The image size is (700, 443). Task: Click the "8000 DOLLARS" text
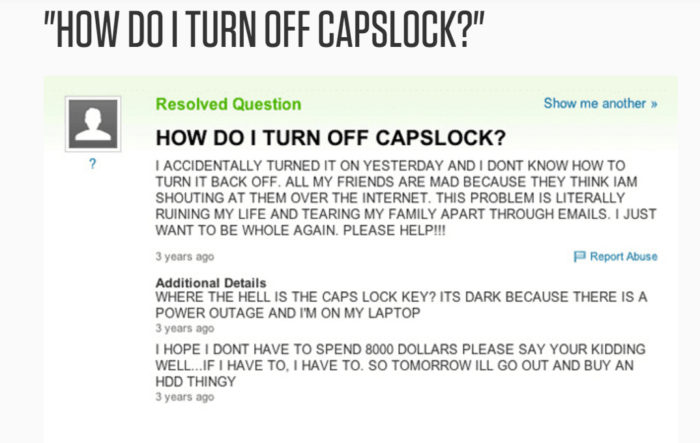coord(391,348)
